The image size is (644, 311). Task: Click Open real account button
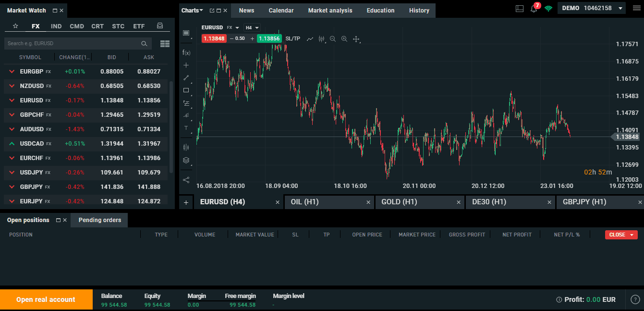point(46,299)
